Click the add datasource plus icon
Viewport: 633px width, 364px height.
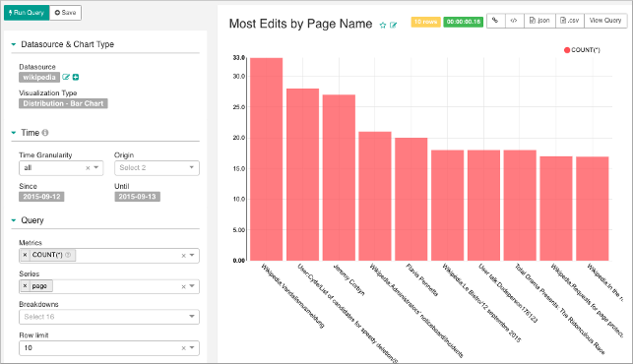tap(76, 77)
